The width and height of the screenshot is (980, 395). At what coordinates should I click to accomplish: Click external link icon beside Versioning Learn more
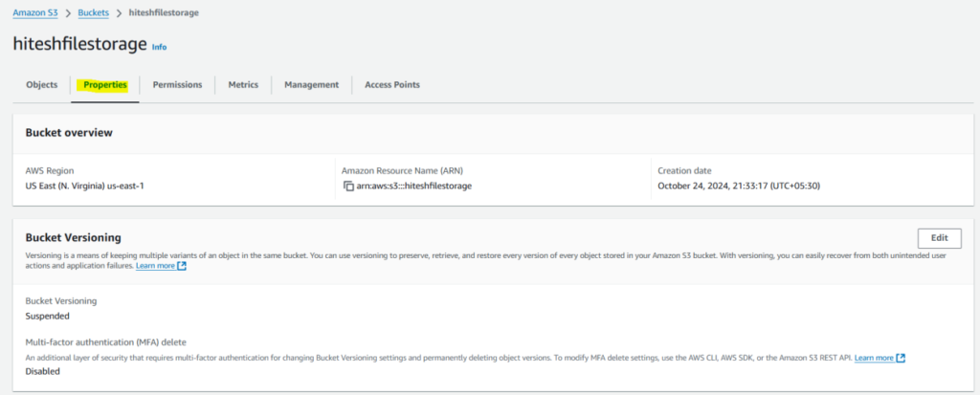[182, 266]
